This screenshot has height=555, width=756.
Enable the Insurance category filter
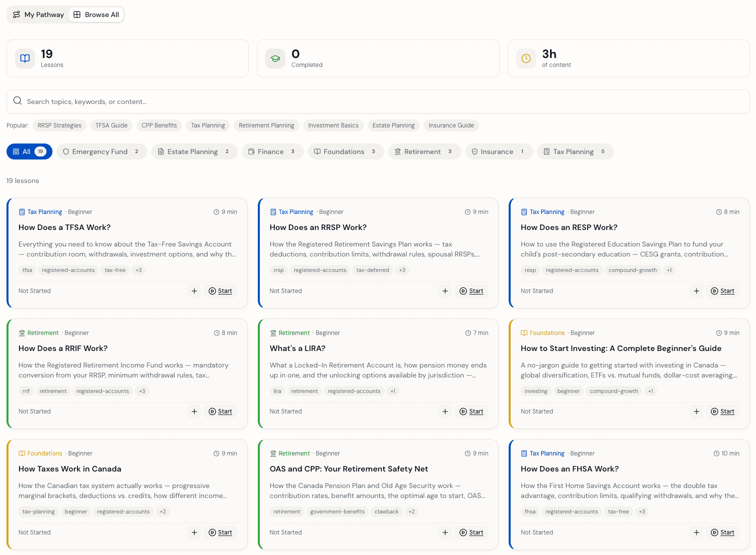pyautogui.click(x=498, y=151)
